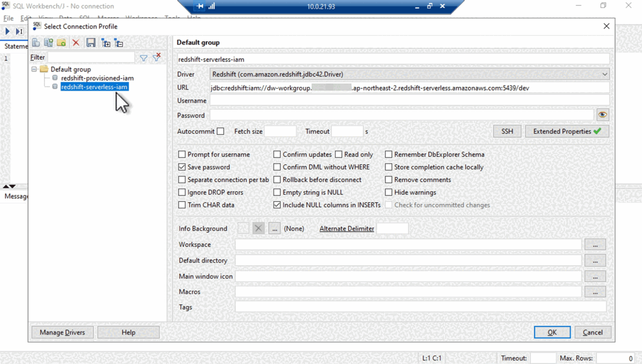Clear the profile filter funnel icon

coord(156,57)
